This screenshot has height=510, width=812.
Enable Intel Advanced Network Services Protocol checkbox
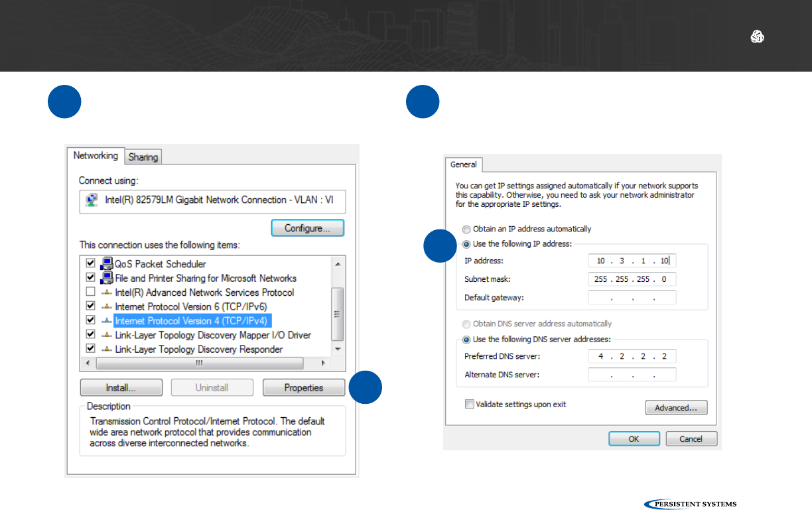click(91, 292)
